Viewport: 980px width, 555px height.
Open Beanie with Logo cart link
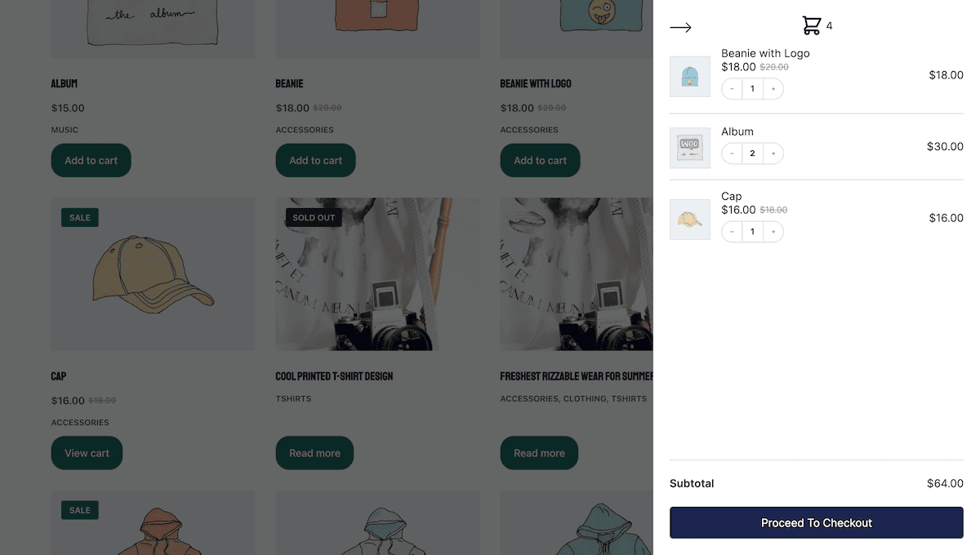pyautogui.click(x=765, y=53)
